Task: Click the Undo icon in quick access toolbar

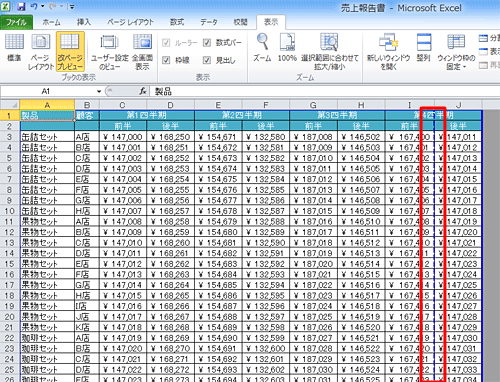Action: coord(34,7)
